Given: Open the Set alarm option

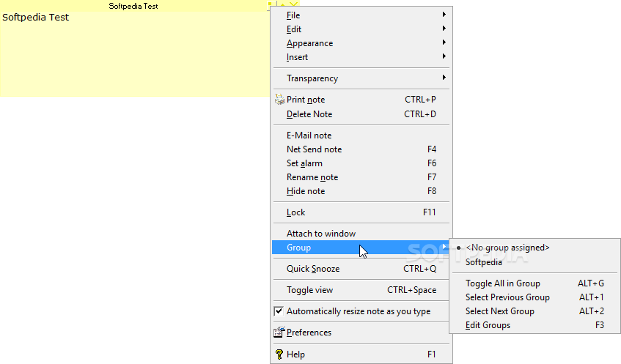Looking at the screenshot, I should click(361, 163).
